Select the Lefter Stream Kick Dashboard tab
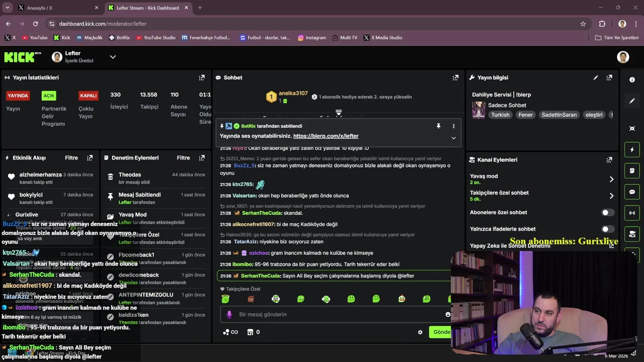 point(148,8)
